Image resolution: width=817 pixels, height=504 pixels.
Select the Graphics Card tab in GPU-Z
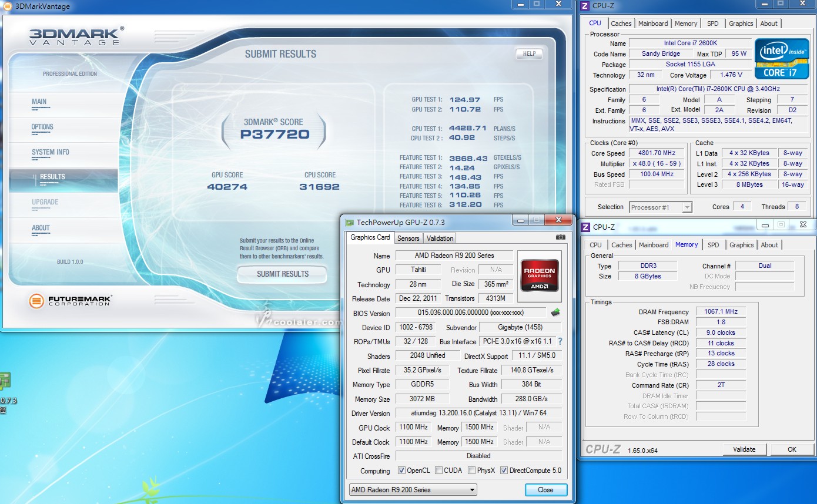370,237
